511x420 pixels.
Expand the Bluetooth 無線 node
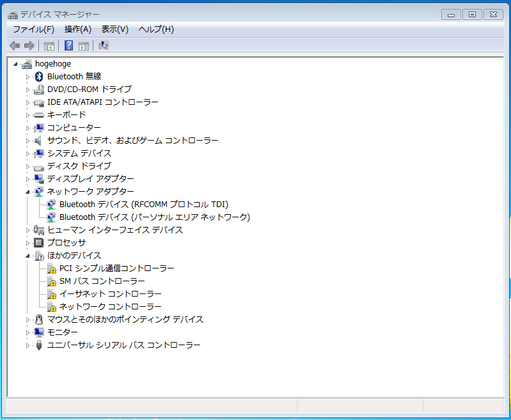click(x=28, y=77)
